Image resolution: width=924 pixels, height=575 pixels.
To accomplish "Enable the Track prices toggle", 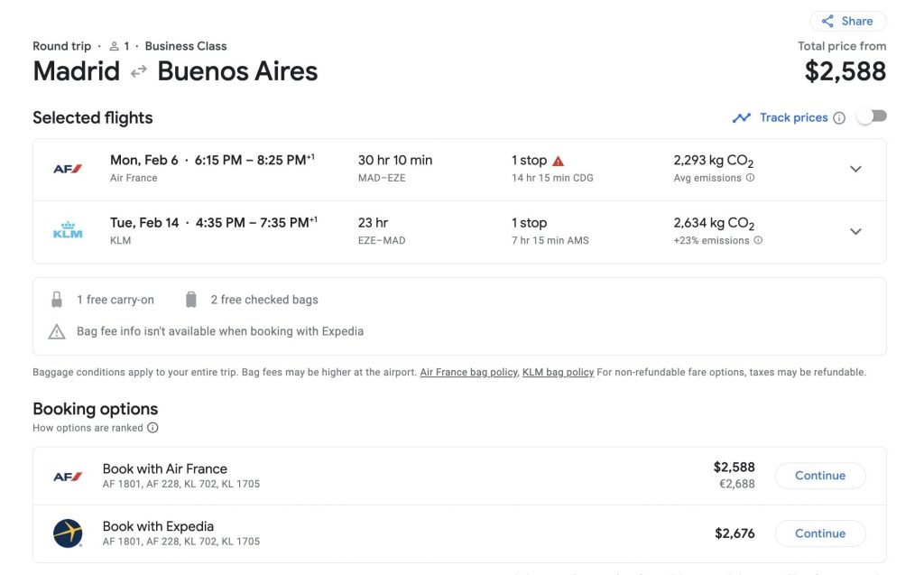I will tap(872, 116).
